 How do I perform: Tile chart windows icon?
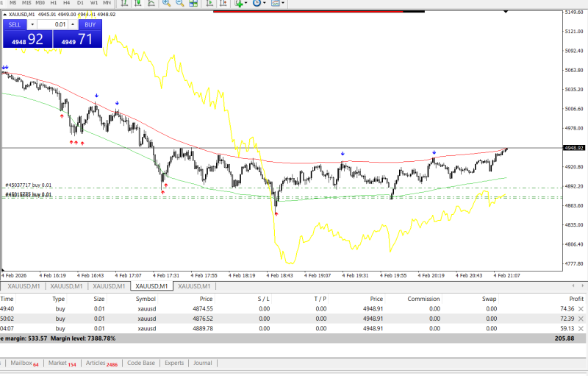[x=193, y=3]
